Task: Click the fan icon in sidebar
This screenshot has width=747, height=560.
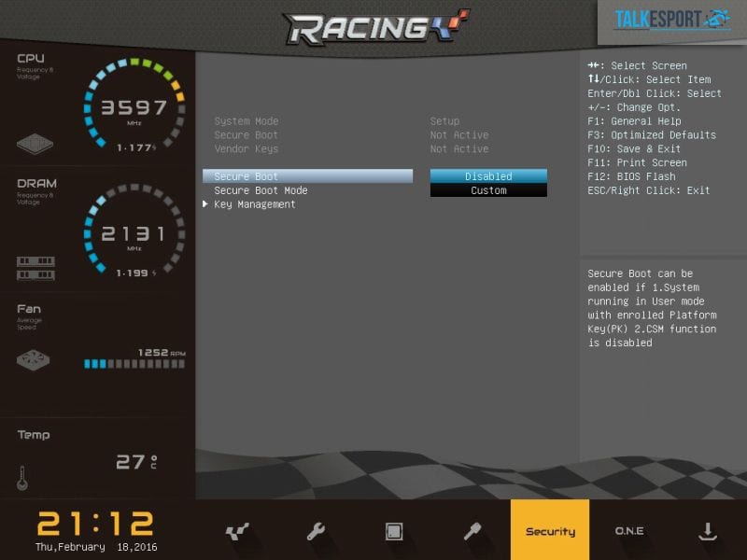Action: click(35, 359)
